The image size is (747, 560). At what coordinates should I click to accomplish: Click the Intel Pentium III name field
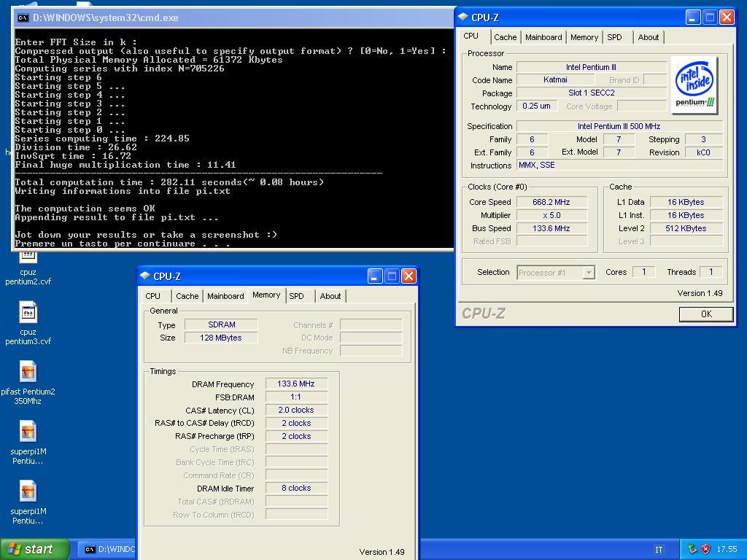tap(591, 67)
